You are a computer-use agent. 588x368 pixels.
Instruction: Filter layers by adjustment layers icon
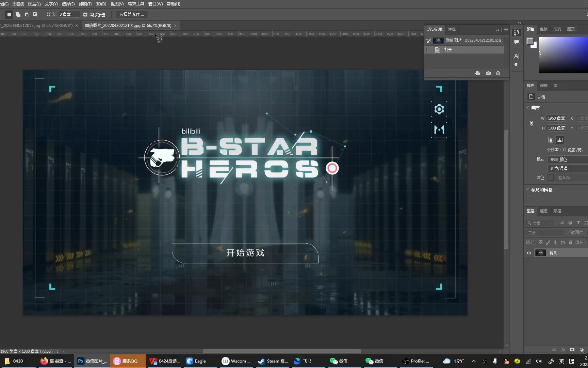coord(570,223)
